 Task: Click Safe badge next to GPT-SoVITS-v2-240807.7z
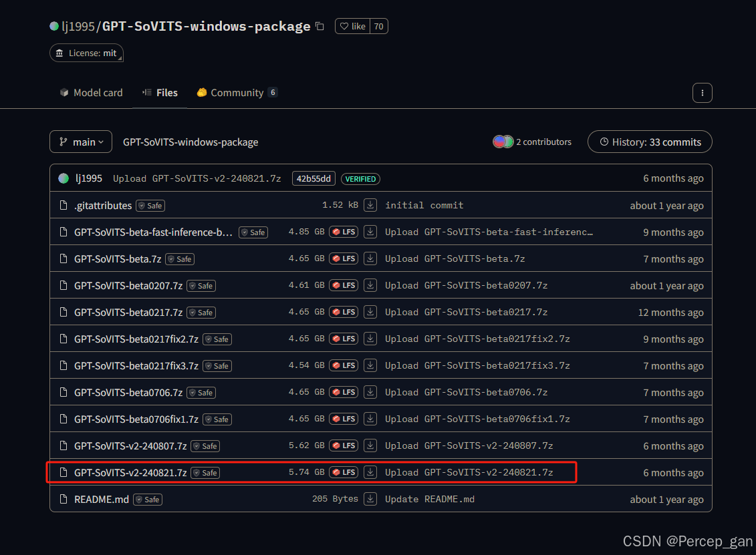pos(205,446)
